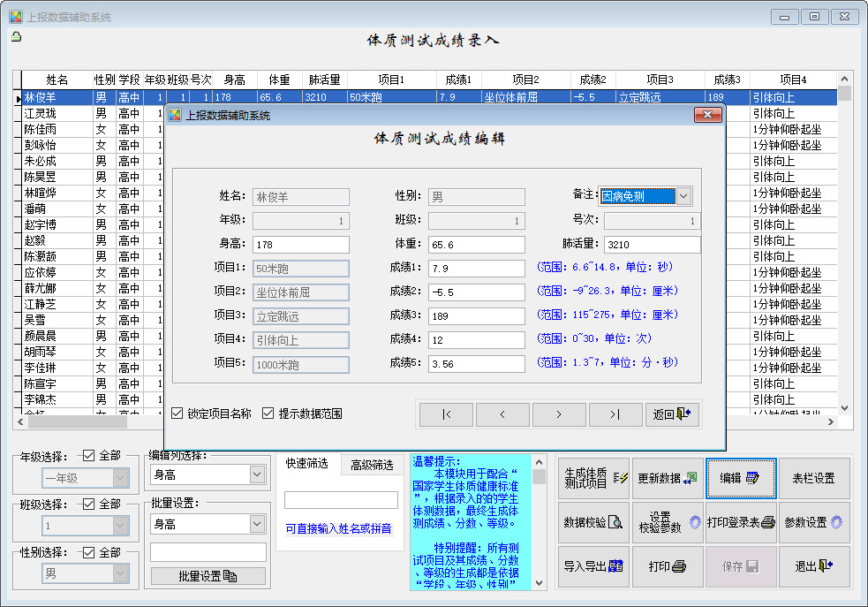Screen dimensions: 868x607
Task: Open 设置校验参数
Action: click(668, 522)
